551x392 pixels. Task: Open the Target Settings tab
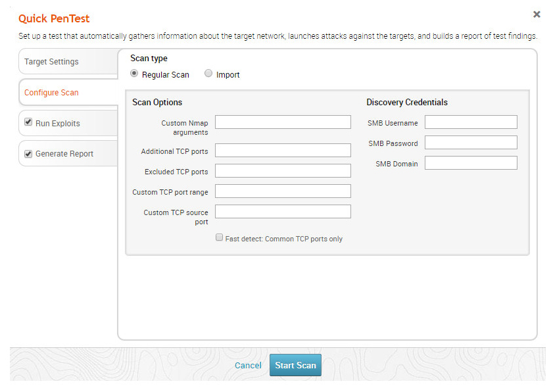click(x=51, y=62)
